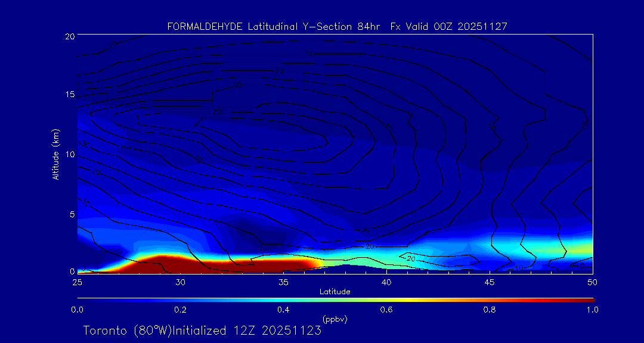The height and width of the screenshot is (343, 644).
Task: Click the altitude tick label 5
Action: click(x=70, y=214)
